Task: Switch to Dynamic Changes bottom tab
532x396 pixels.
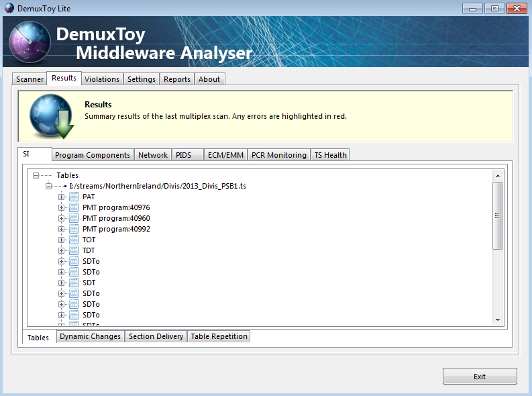Action: click(x=91, y=336)
